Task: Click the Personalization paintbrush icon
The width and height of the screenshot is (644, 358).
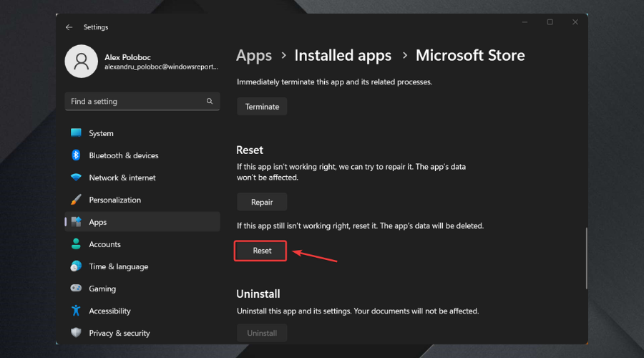Action: 76,200
